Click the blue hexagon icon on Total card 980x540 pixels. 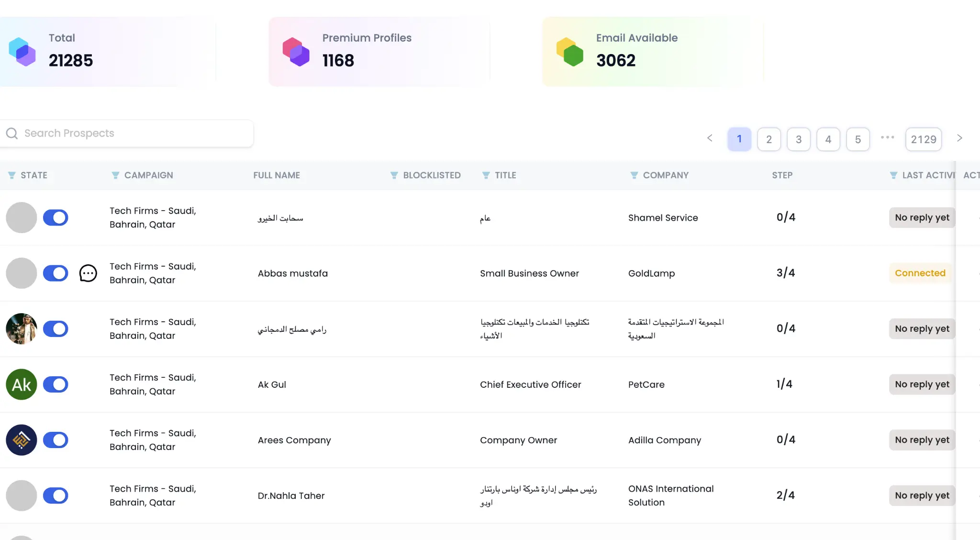(x=22, y=52)
